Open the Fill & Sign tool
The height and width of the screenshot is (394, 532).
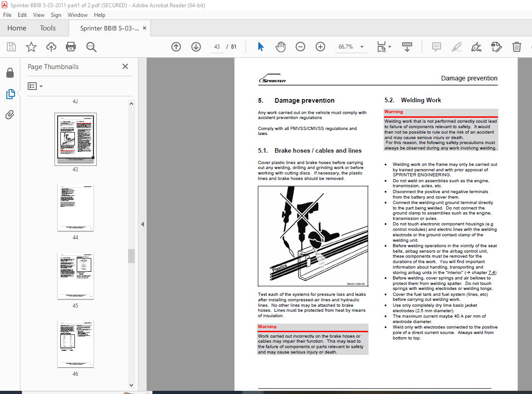click(x=476, y=46)
